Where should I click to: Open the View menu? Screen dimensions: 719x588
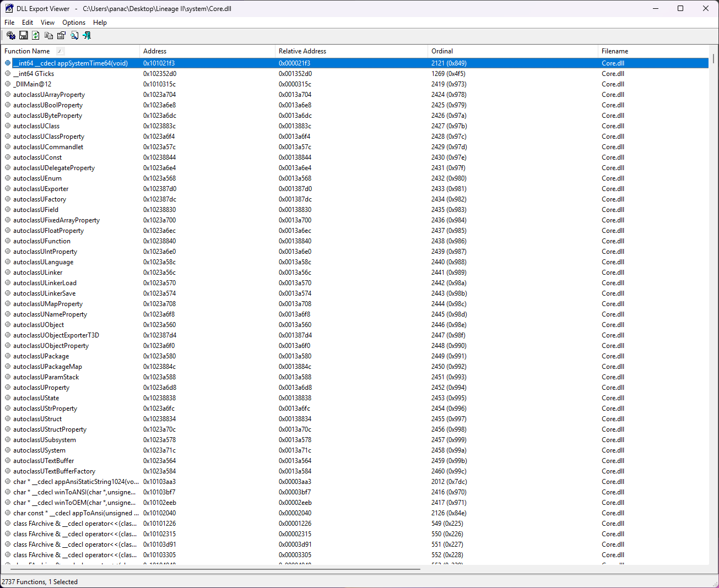point(48,23)
